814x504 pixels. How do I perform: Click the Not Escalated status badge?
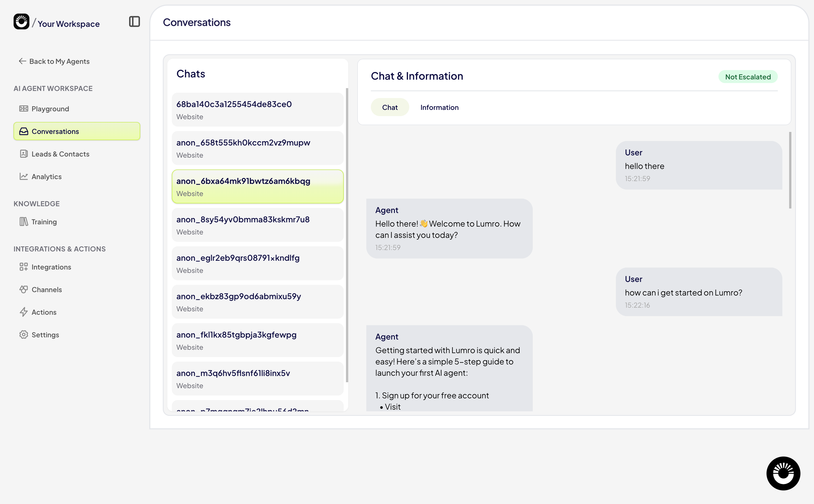748,77
